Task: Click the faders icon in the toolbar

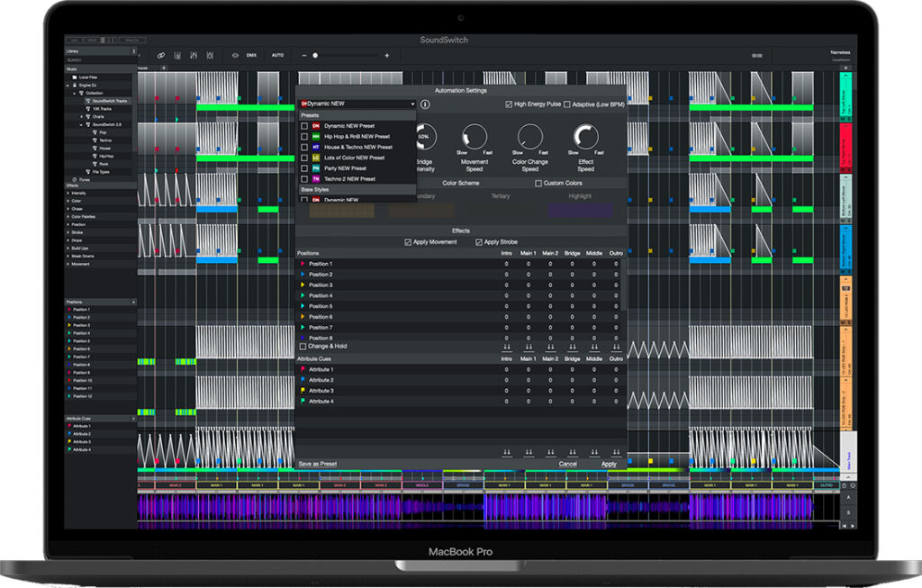Action: (178, 55)
